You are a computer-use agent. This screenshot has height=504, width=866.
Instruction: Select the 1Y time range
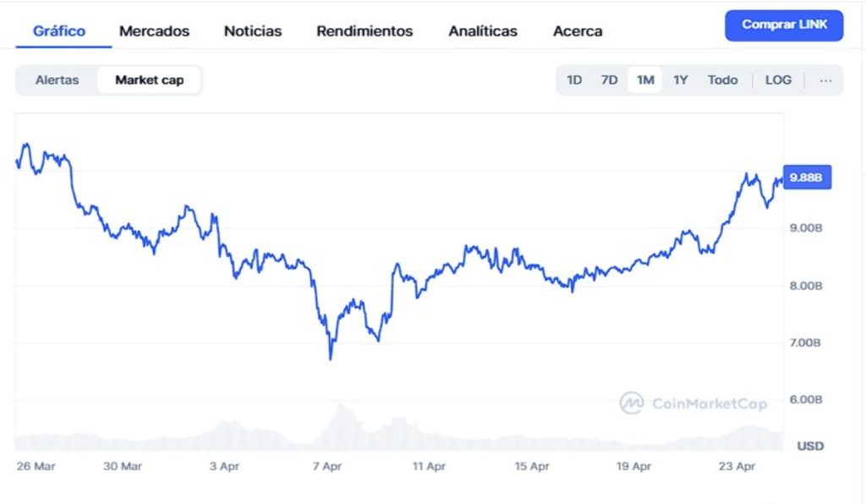pyautogui.click(x=681, y=79)
